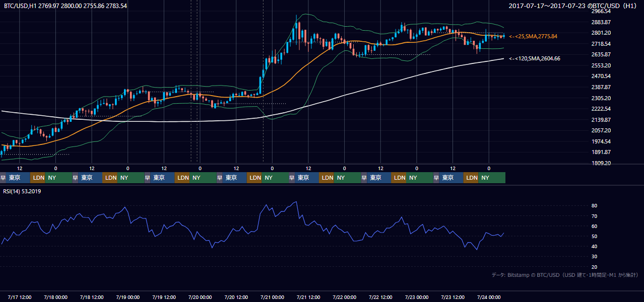
Task: Click RSI axis level 20
Action: click(x=595, y=267)
